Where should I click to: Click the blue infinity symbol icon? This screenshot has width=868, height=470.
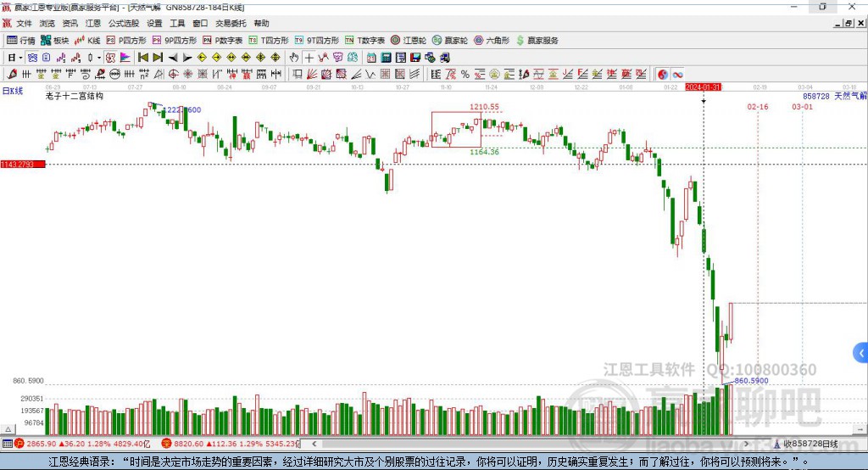tap(677, 75)
